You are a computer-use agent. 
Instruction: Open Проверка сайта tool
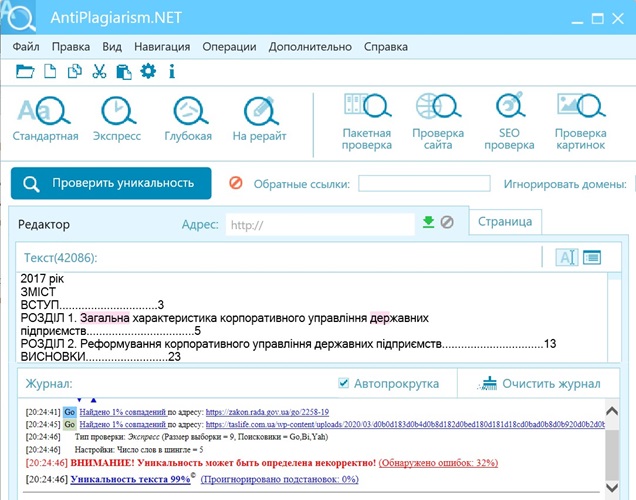coord(438,122)
